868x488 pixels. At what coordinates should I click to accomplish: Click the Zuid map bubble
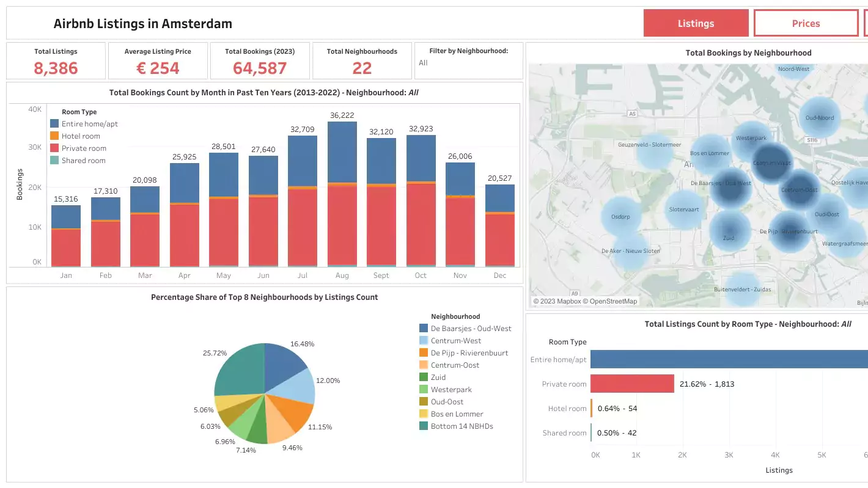point(729,230)
